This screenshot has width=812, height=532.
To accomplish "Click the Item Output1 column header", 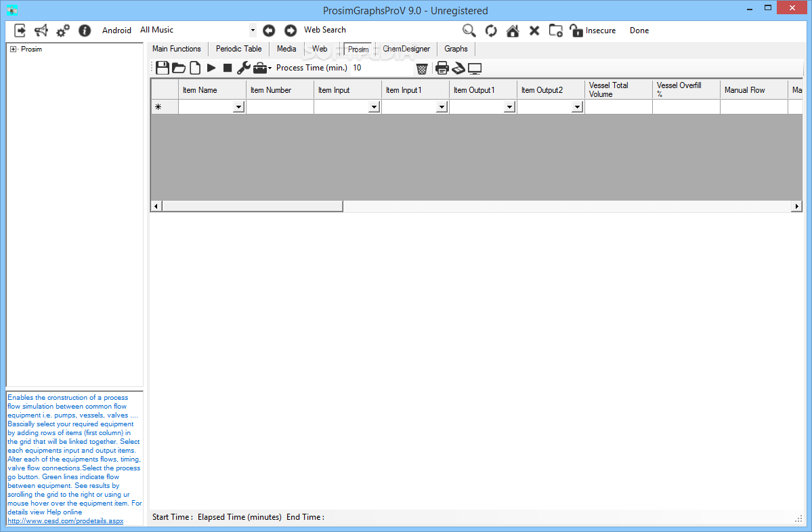I will (x=483, y=90).
